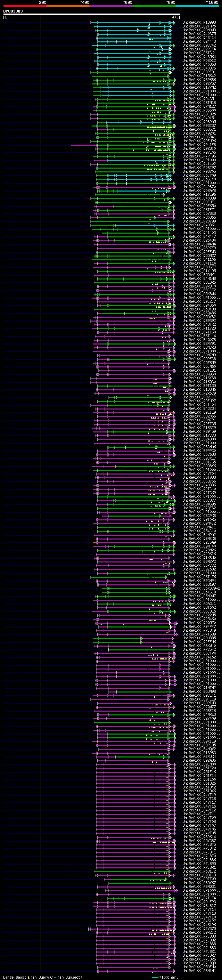Click the cyan ~100% identity legend segment
The height and width of the screenshot is (980, 222).
tap(197, 6)
